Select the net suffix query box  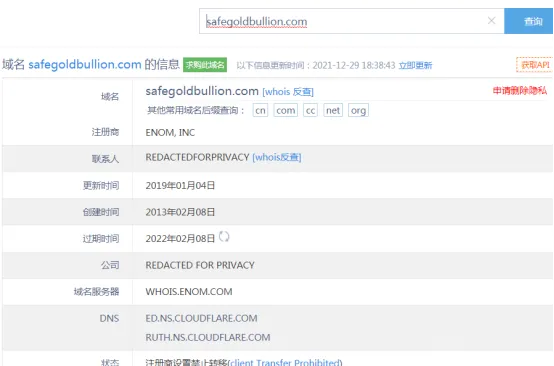333,110
